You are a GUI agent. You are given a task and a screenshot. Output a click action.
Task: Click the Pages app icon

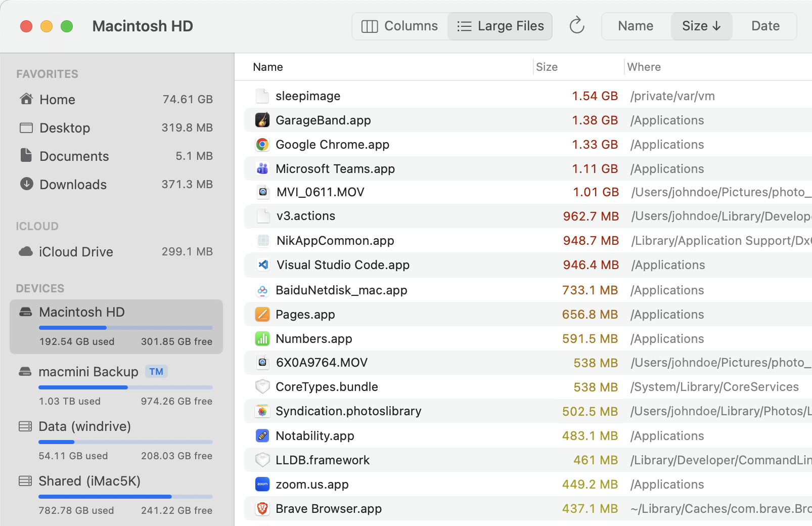point(262,315)
